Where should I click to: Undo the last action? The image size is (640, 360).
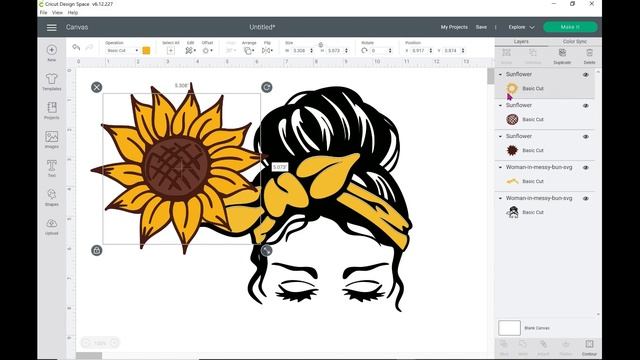click(76, 47)
